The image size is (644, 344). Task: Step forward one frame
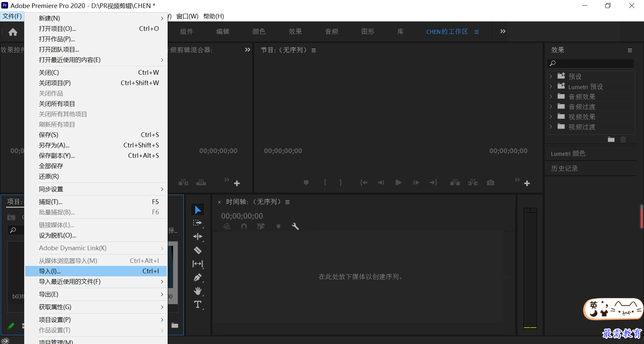click(x=416, y=183)
